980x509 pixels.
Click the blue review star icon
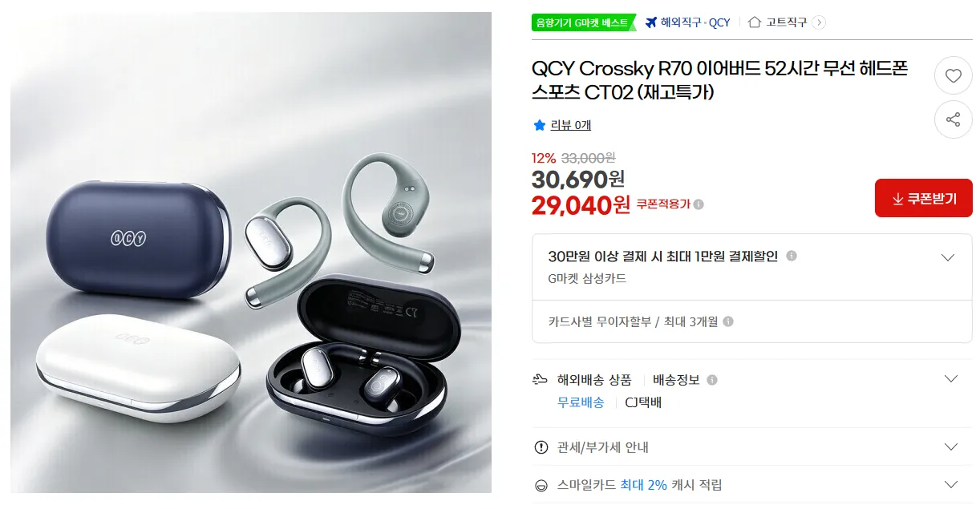tap(540, 125)
